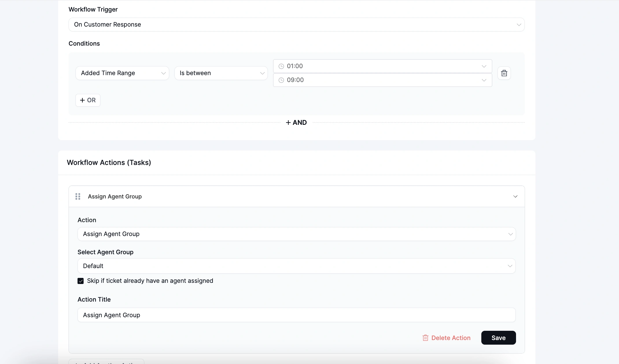Collapse the Assign Agent Group action panel
619x364 pixels.
(x=515, y=196)
